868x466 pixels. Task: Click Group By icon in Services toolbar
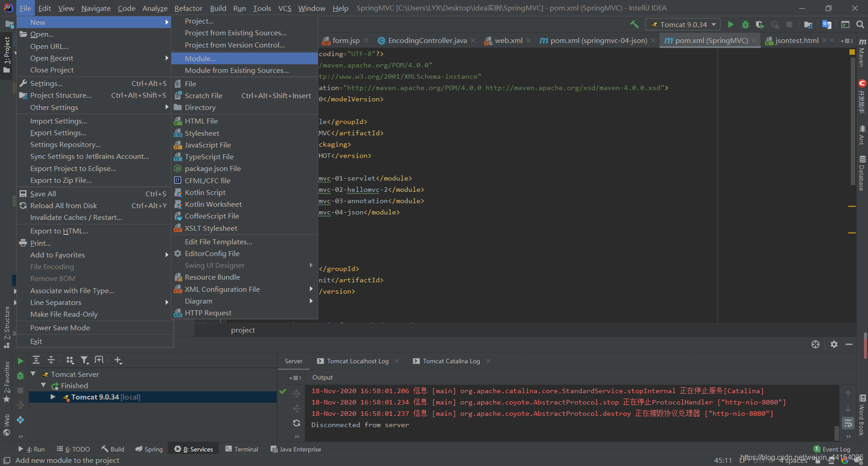(70, 360)
